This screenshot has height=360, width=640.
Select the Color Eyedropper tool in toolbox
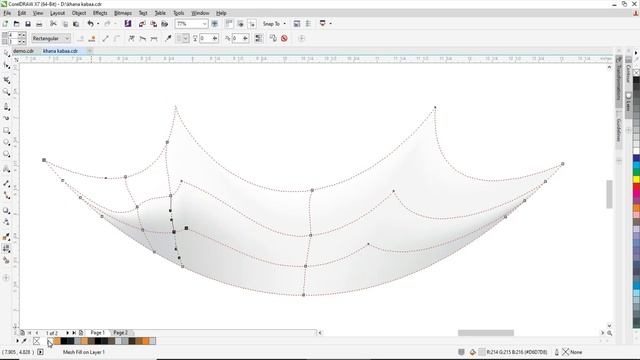[x=7, y=237]
